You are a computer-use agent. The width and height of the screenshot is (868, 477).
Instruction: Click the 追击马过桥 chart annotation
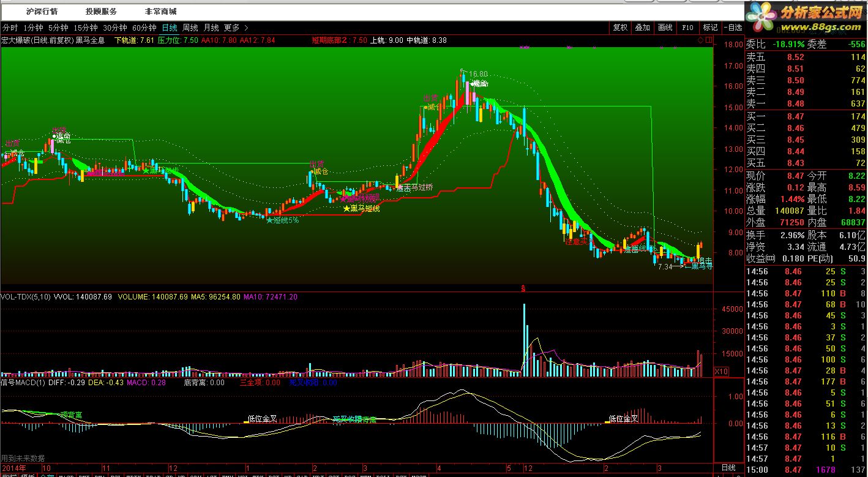tap(414, 187)
